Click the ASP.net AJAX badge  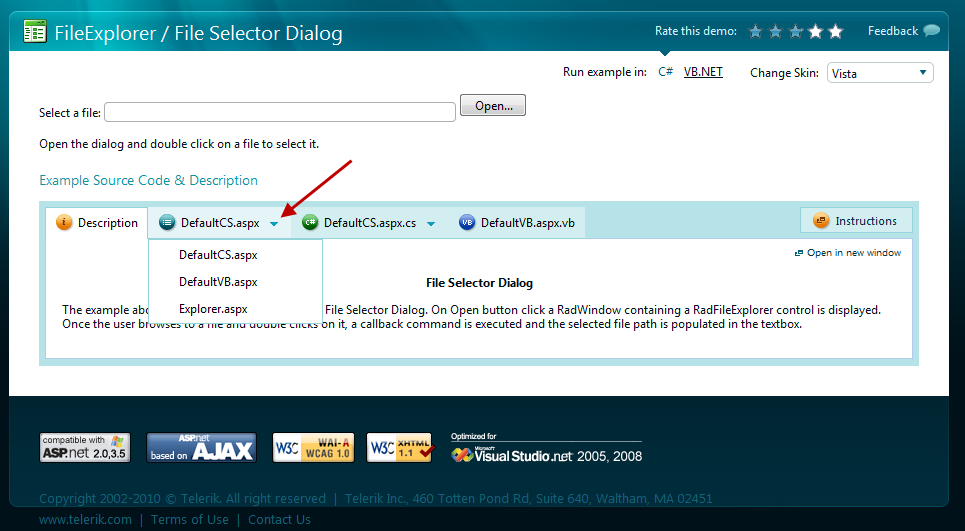pos(201,447)
